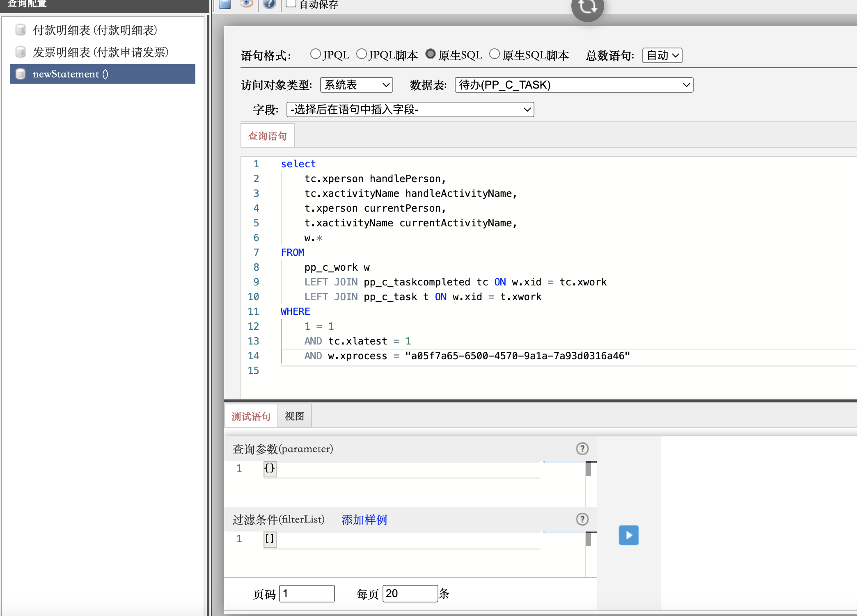Screen dimensions: 857x616
Task: Click the help icon beside 查询参数(parameter)
Action: (x=582, y=449)
